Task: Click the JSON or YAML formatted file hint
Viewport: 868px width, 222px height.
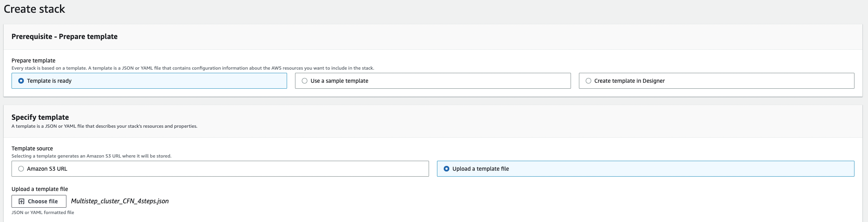Action: tap(43, 212)
